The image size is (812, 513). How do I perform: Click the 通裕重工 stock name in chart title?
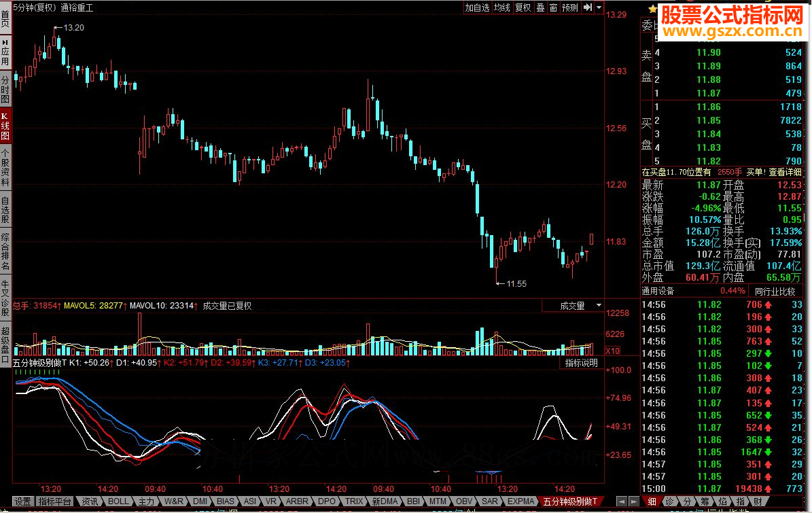[77, 7]
